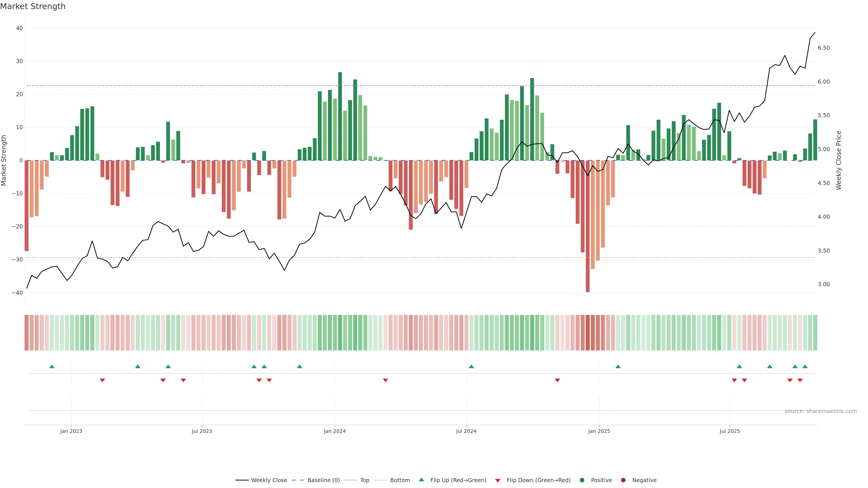Click the Negative legend item
Viewport: 868px width, 488px height.
644,480
